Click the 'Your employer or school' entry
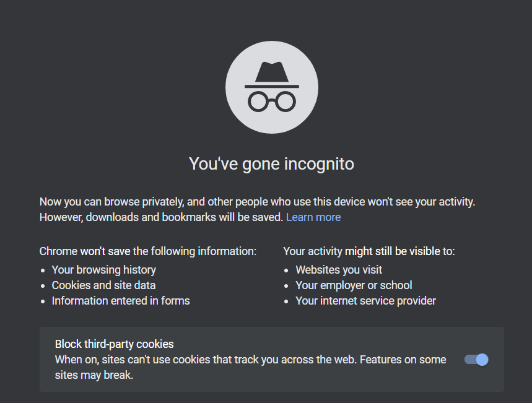The width and height of the screenshot is (532, 403). click(x=353, y=285)
